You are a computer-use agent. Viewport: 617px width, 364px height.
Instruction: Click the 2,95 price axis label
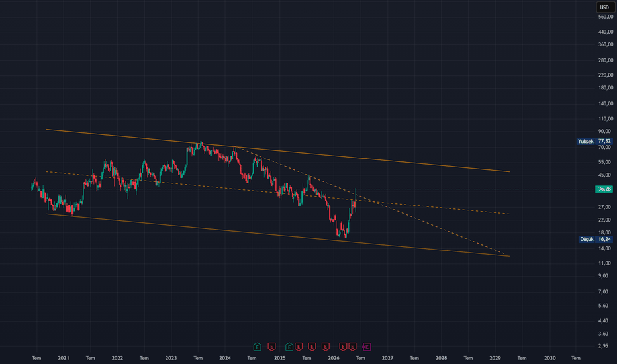604,346
